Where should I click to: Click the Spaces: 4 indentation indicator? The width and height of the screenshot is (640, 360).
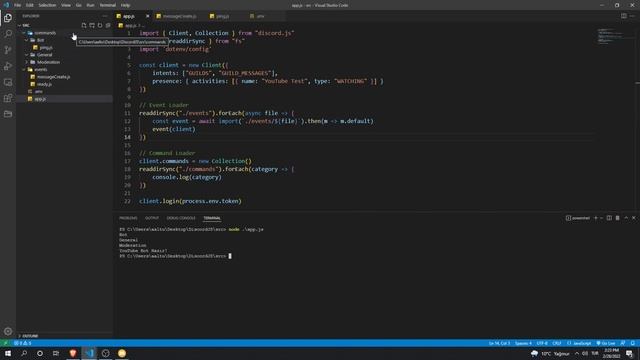(523, 343)
